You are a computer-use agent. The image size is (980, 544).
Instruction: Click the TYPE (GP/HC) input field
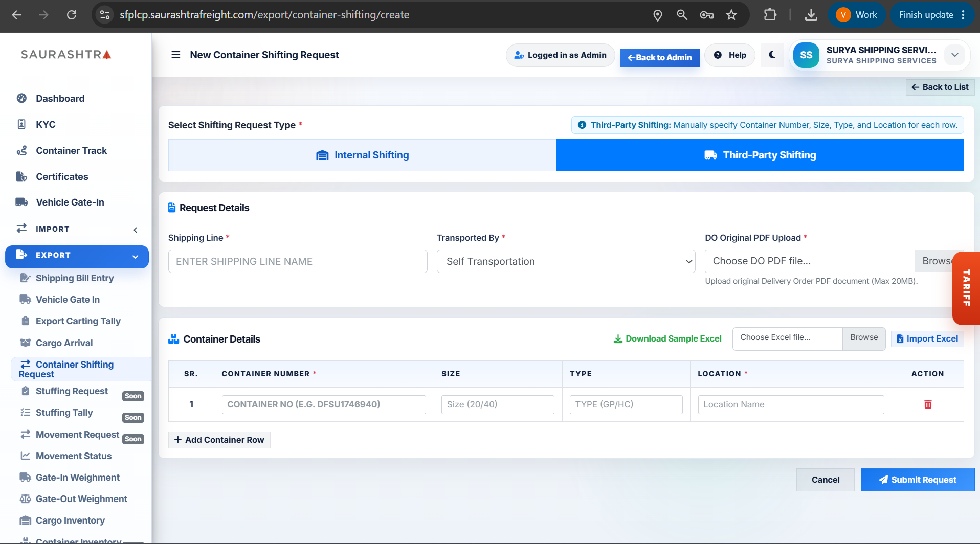626,404
